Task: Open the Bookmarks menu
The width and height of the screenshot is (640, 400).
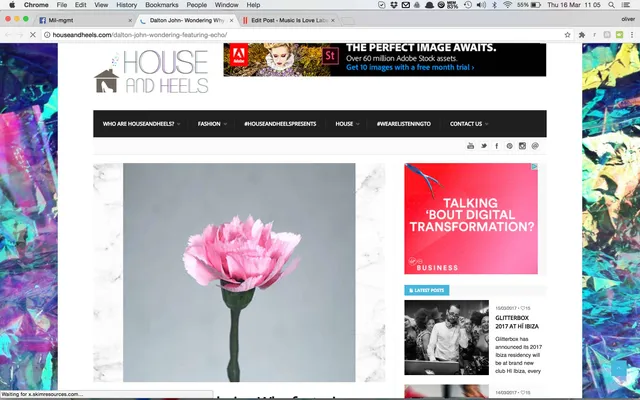Action: coord(162,5)
